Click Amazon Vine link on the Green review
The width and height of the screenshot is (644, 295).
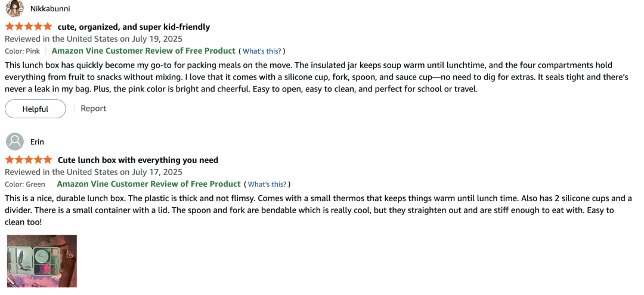148,184
